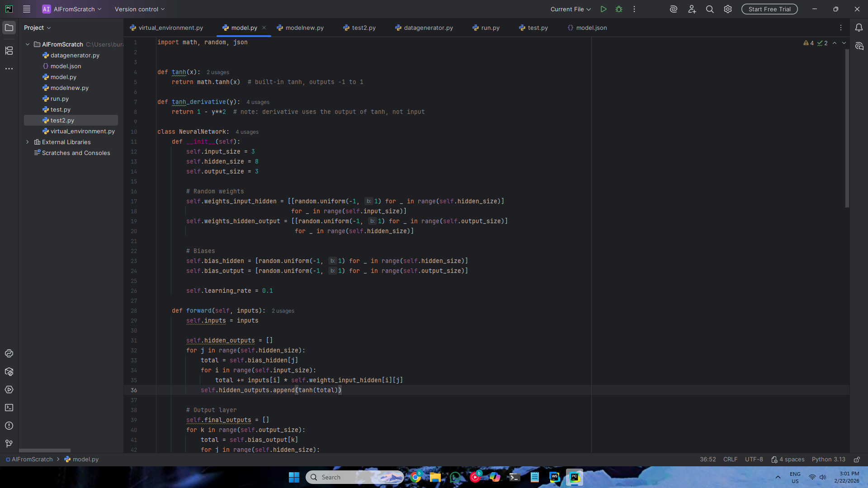Close the model.py tab

pos(264,28)
